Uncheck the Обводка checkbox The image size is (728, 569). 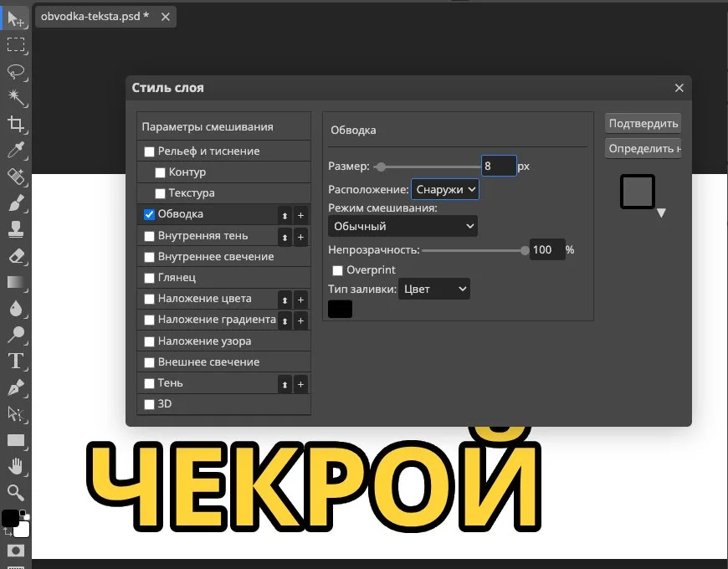[x=149, y=214]
